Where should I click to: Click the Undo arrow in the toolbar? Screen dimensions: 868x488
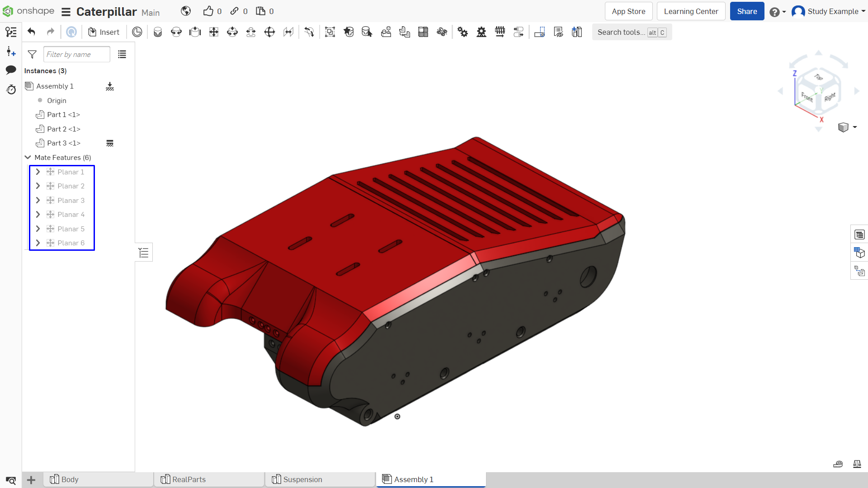31,32
